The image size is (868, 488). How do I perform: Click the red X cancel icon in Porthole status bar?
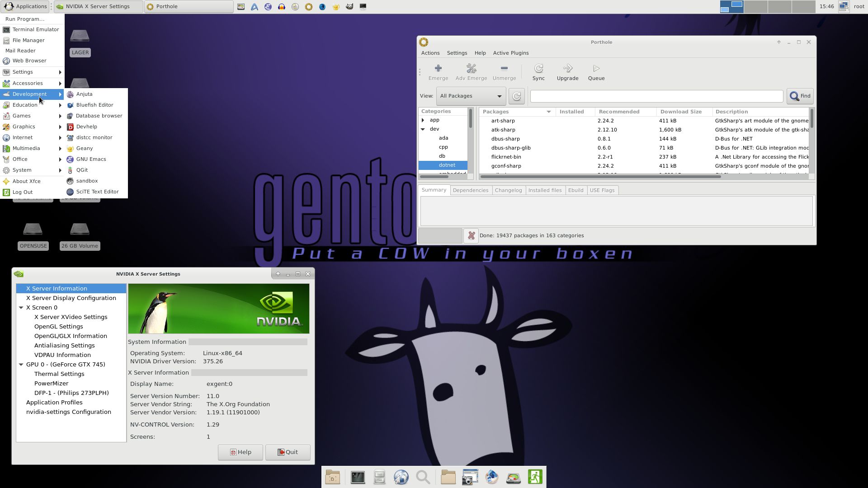pos(471,235)
